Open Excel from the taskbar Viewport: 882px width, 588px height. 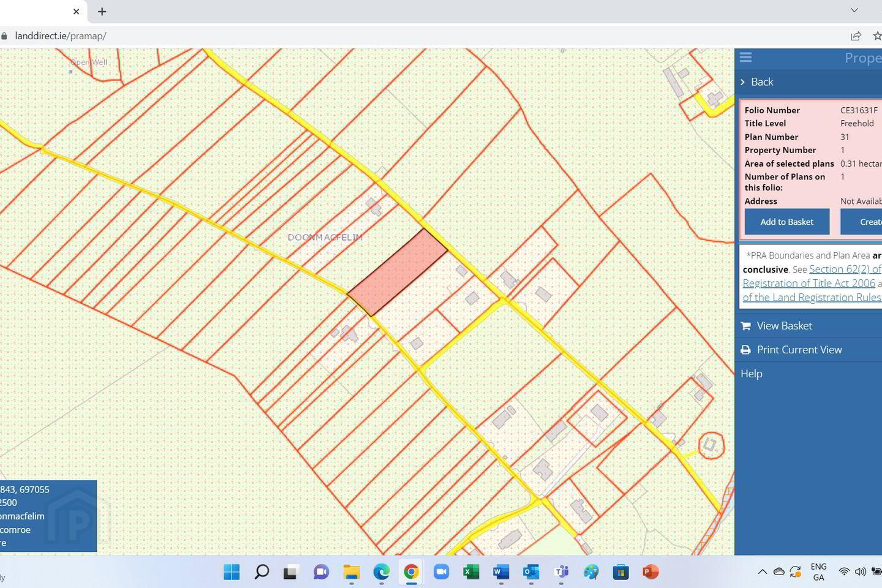(471, 572)
